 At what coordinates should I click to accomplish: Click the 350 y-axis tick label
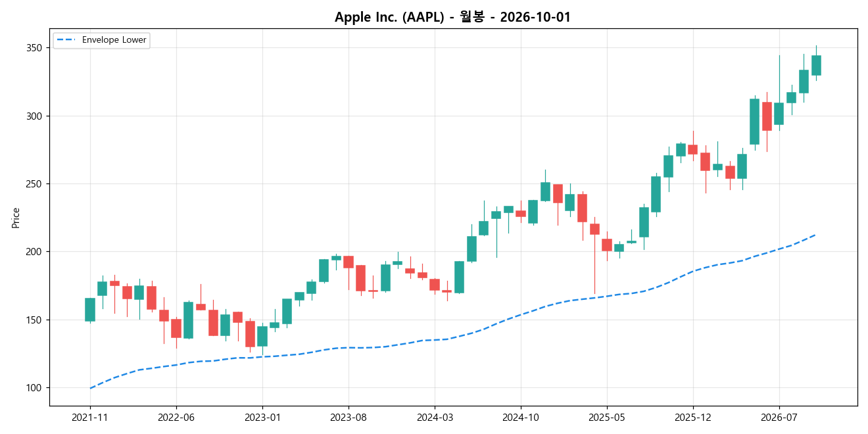[x=35, y=48]
